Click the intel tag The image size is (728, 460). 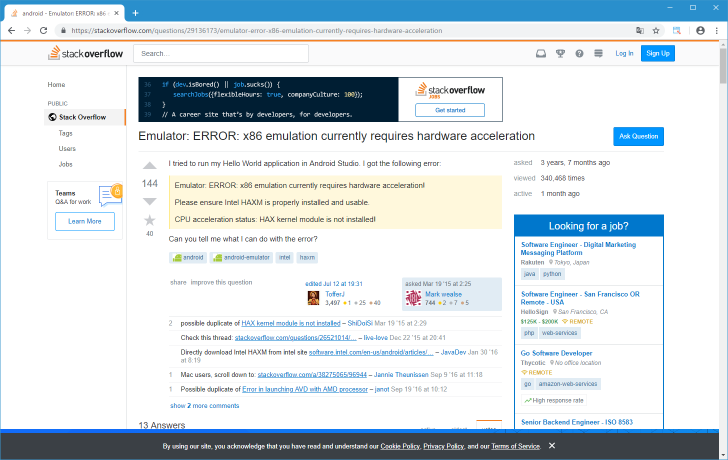pos(285,258)
